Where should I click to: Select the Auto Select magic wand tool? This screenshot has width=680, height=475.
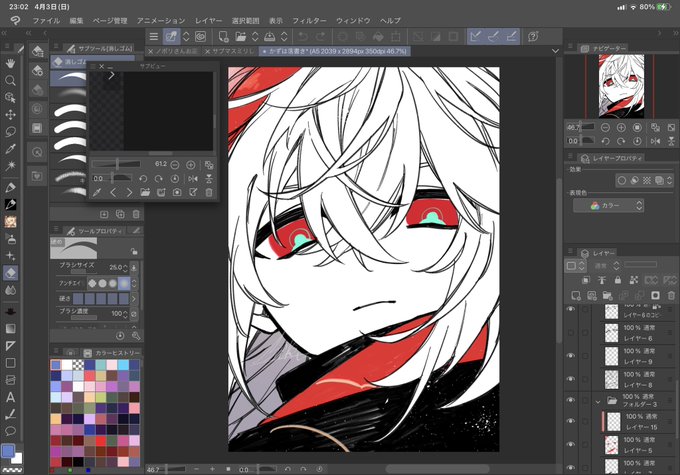pos(10,166)
